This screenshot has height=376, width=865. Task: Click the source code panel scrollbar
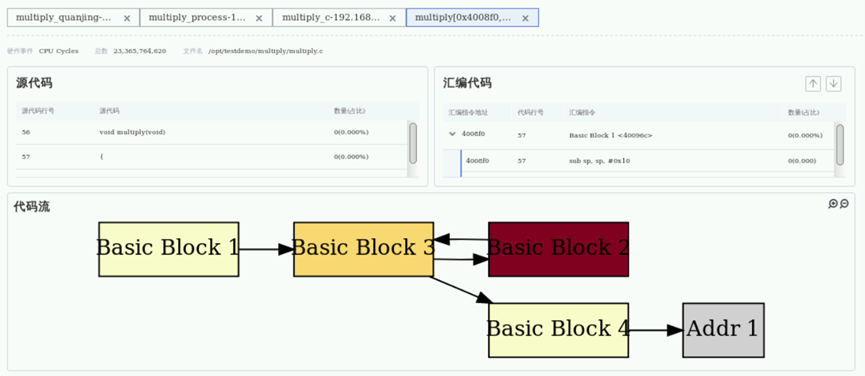click(x=413, y=143)
